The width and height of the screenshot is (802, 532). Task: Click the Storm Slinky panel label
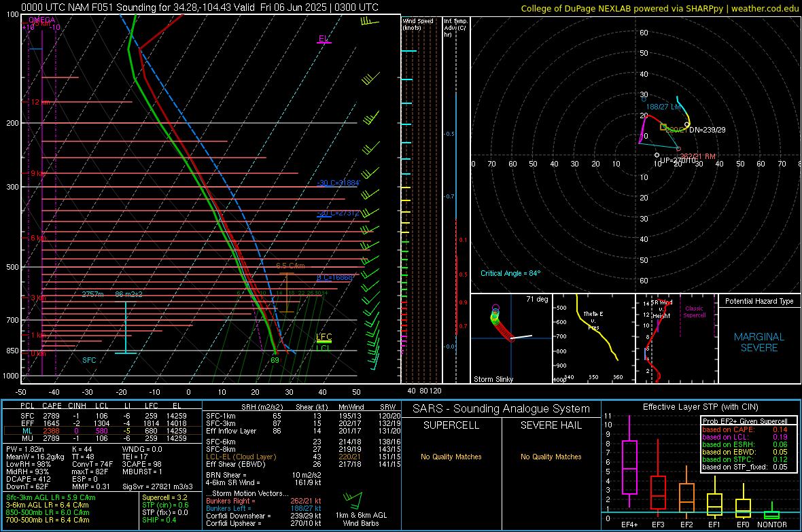coord(493,379)
